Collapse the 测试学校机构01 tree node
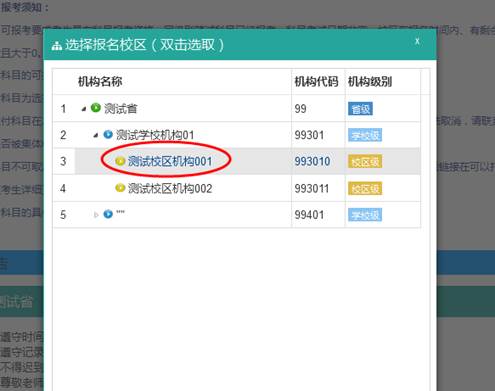 click(x=96, y=135)
